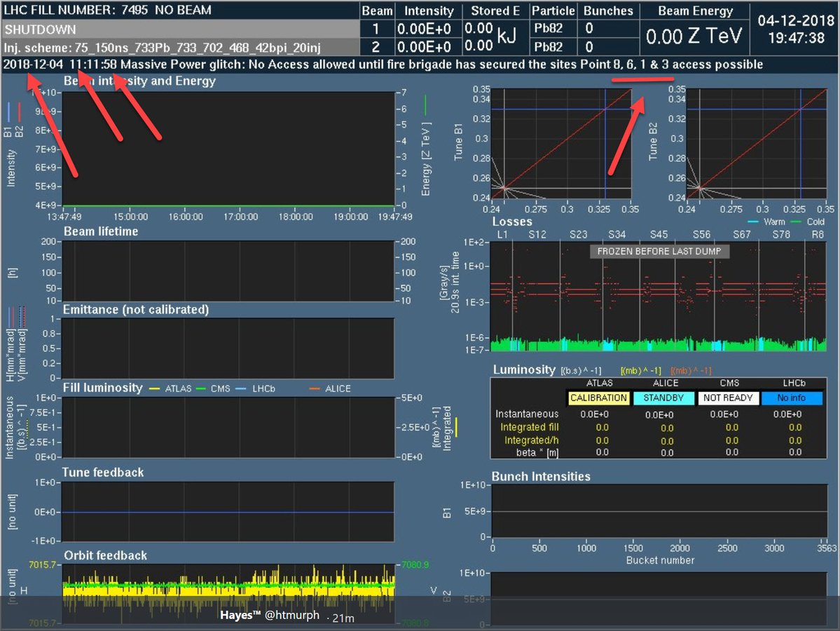This screenshot has height=631, width=840.
Task: Click the Pb82 particle cell for Beam 1
Action: coord(548,29)
